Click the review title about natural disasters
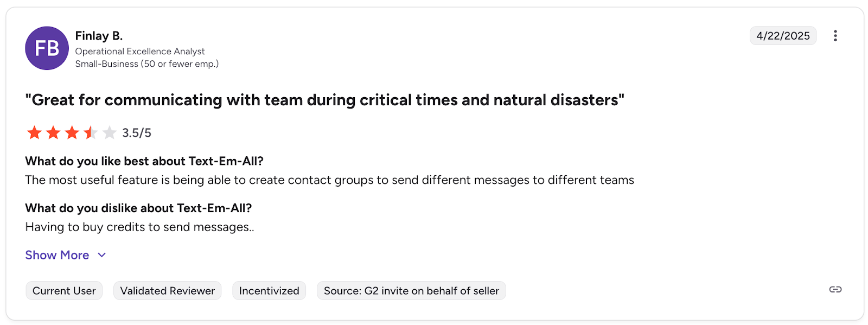This screenshot has height=325, width=868. tap(324, 100)
